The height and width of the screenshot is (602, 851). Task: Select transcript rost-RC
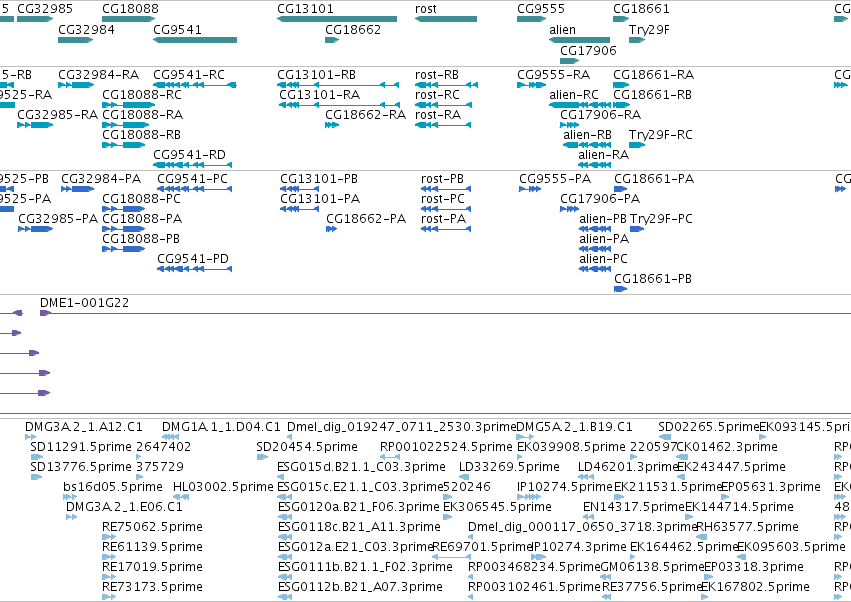(x=443, y=105)
